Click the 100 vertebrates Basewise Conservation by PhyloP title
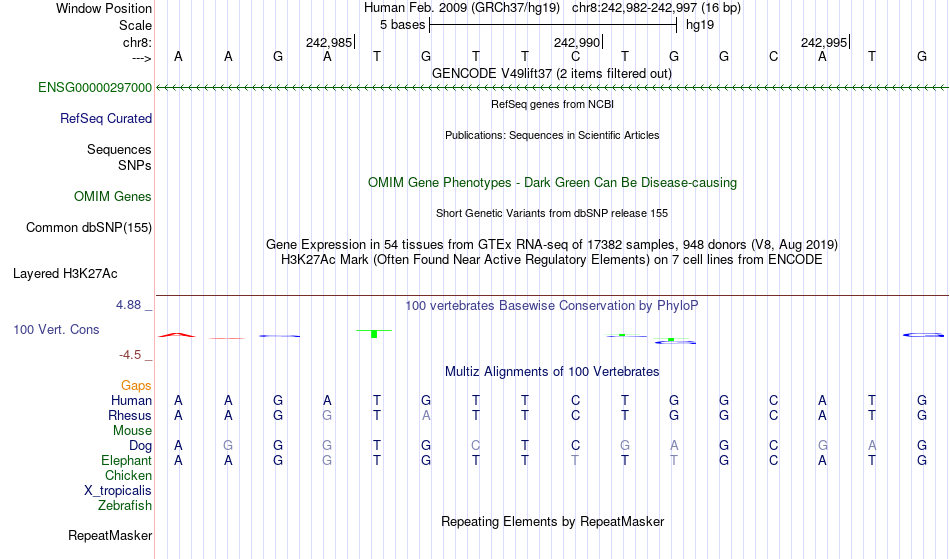Viewport: 950px width, 559px height. click(552, 306)
